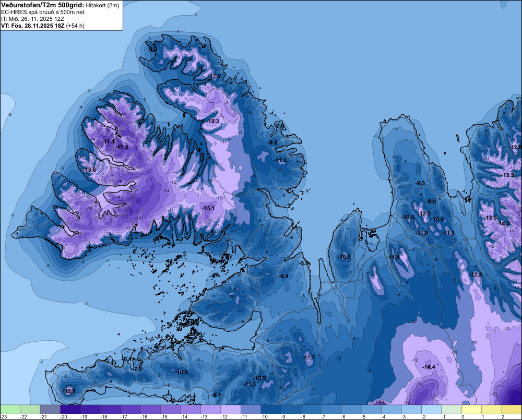Select legend swatch between -10 and -9 labels
This screenshot has width=522, height=420.
[271, 409]
